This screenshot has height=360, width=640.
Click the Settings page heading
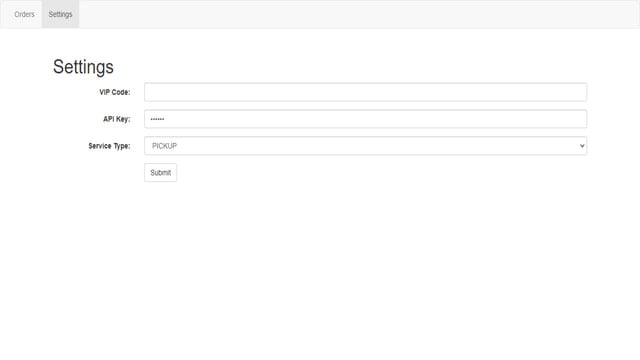[x=83, y=67]
